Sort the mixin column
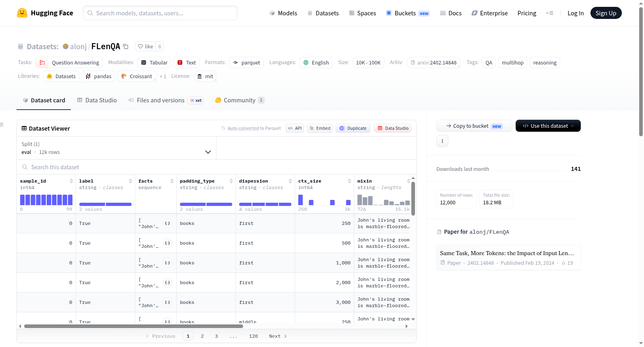The width and height of the screenshot is (644, 347). pyautogui.click(x=409, y=181)
